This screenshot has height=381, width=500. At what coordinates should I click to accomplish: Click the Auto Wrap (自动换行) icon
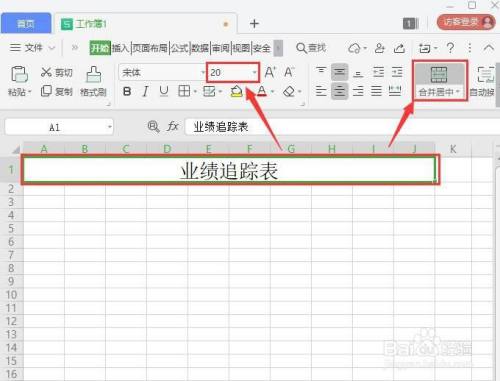coord(486,75)
